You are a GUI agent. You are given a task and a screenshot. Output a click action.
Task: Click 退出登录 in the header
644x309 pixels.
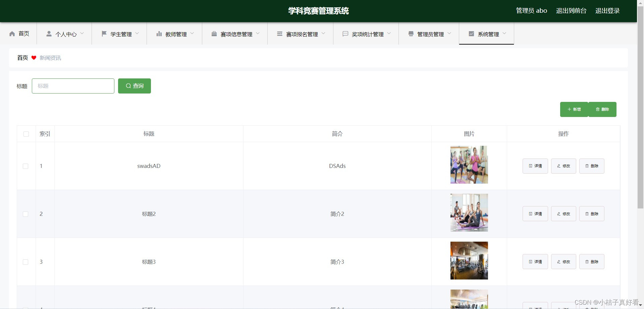click(607, 11)
